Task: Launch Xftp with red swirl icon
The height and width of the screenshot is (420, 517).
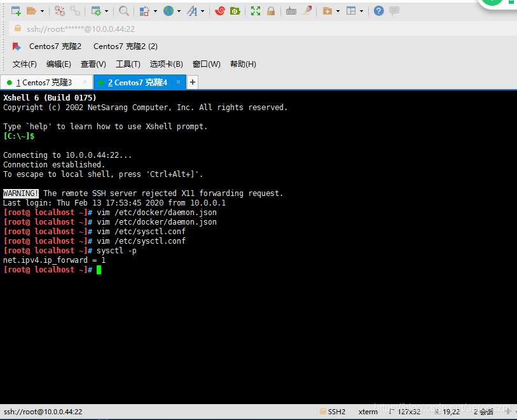Action: pos(219,11)
